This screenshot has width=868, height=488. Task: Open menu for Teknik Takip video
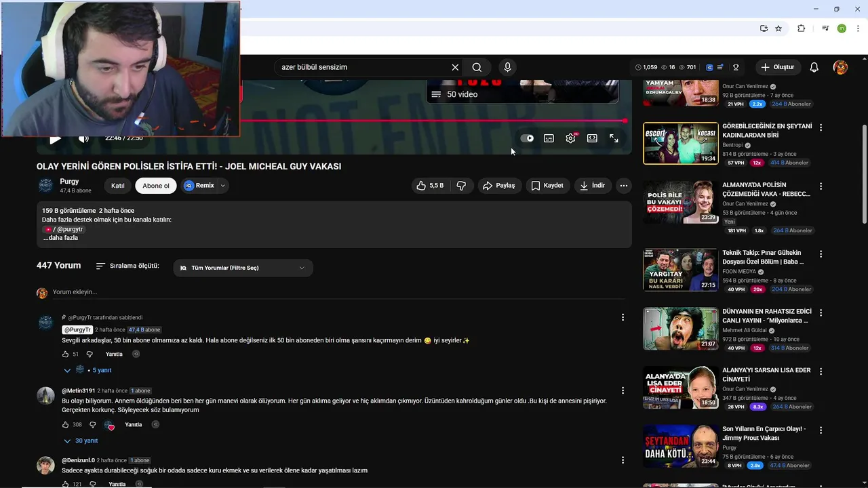(821, 254)
